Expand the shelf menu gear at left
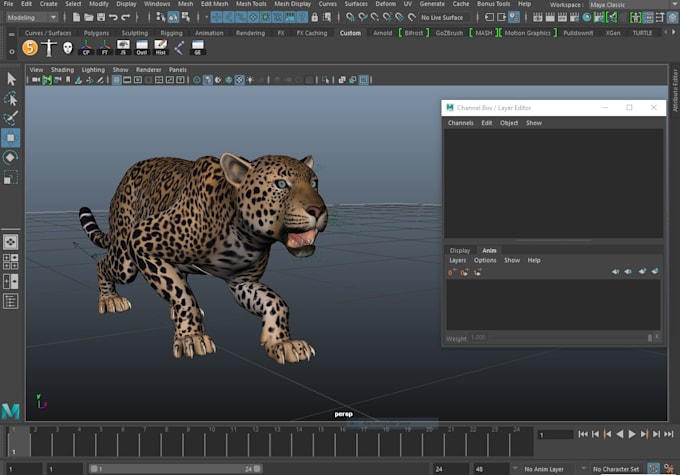 click(12, 52)
